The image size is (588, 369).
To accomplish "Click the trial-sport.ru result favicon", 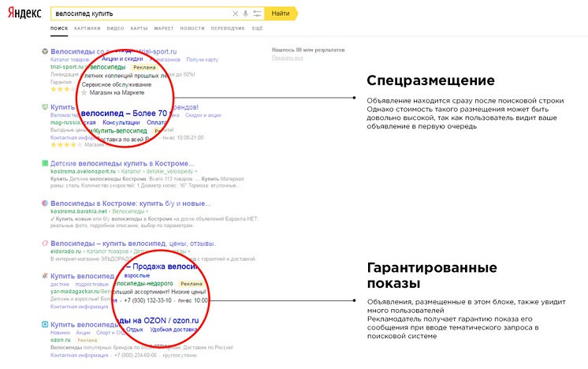I will point(45,51).
